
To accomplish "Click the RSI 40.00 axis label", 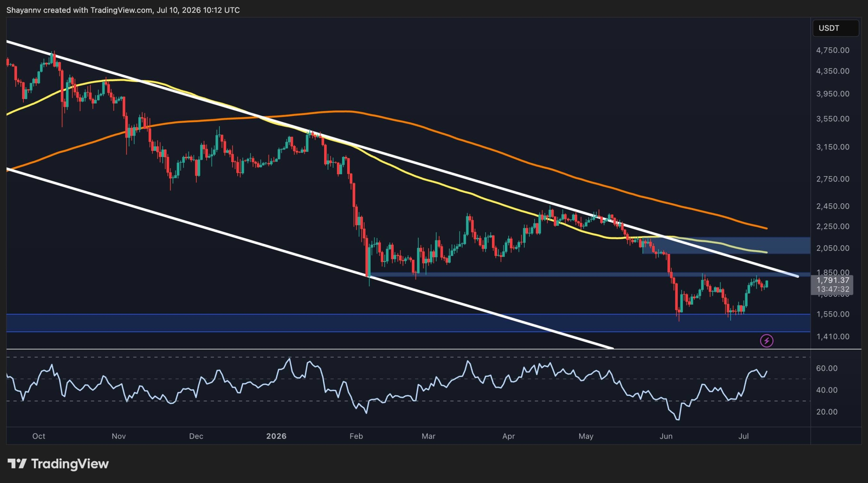I will click(x=827, y=390).
